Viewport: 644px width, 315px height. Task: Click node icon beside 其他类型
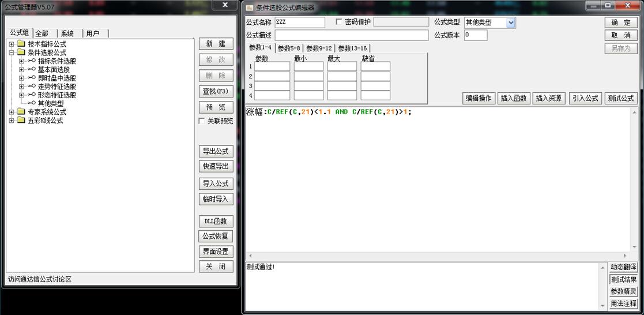32,103
